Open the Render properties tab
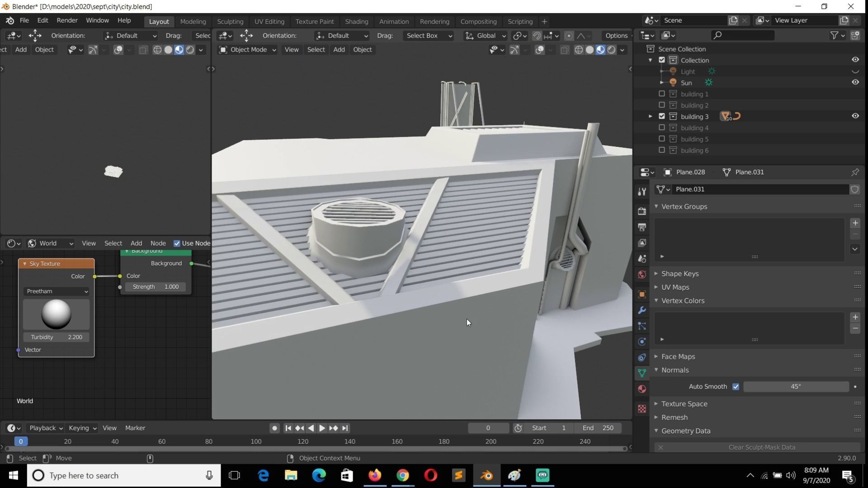This screenshot has height=488, width=868. tap(642, 211)
